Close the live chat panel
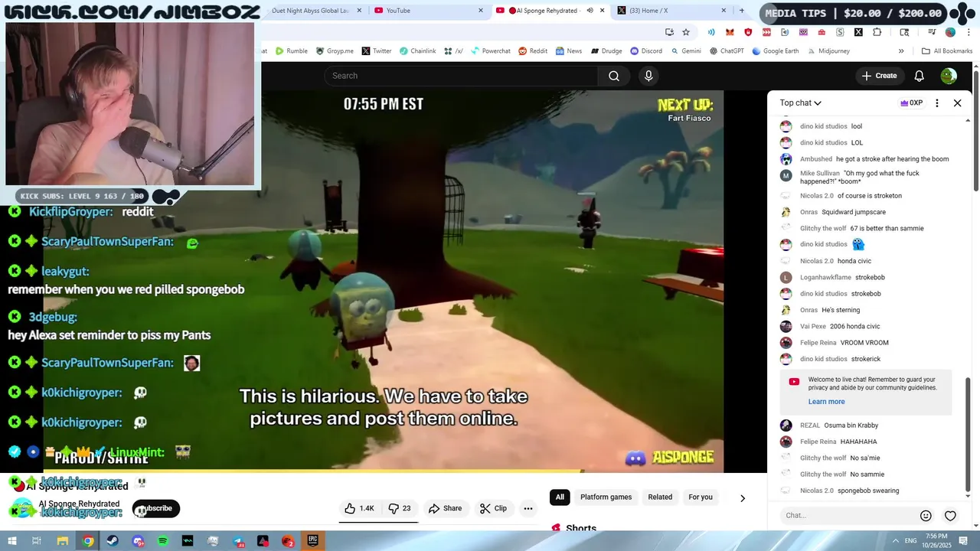This screenshot has width=980, height=551. pos(957,103)
